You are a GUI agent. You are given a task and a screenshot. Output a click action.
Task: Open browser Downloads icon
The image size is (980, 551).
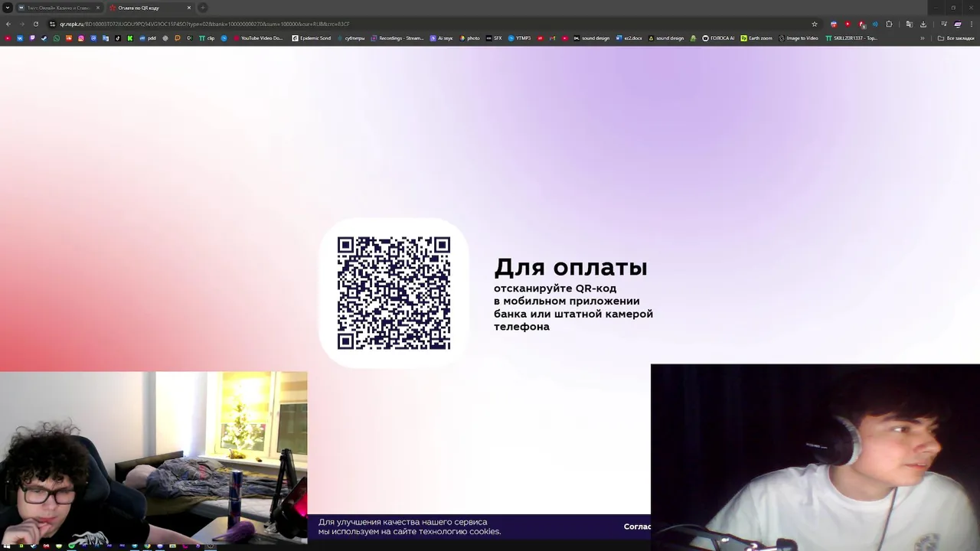923,24
